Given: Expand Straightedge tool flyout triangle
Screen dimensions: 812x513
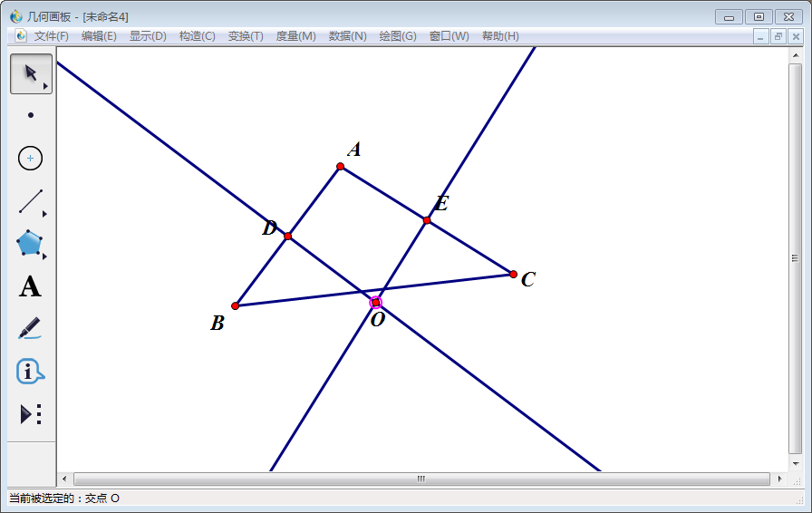Looking at the screenshot, I should [44, 214].
